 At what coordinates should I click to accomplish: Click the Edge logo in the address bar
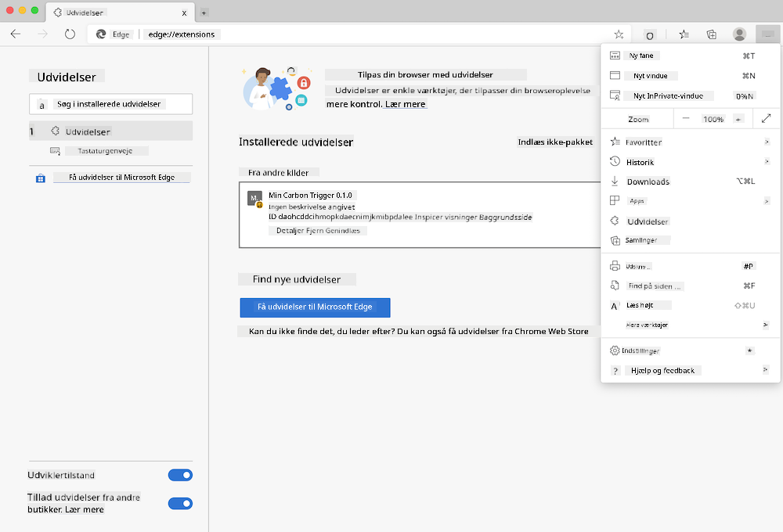(x=101, y=34)
